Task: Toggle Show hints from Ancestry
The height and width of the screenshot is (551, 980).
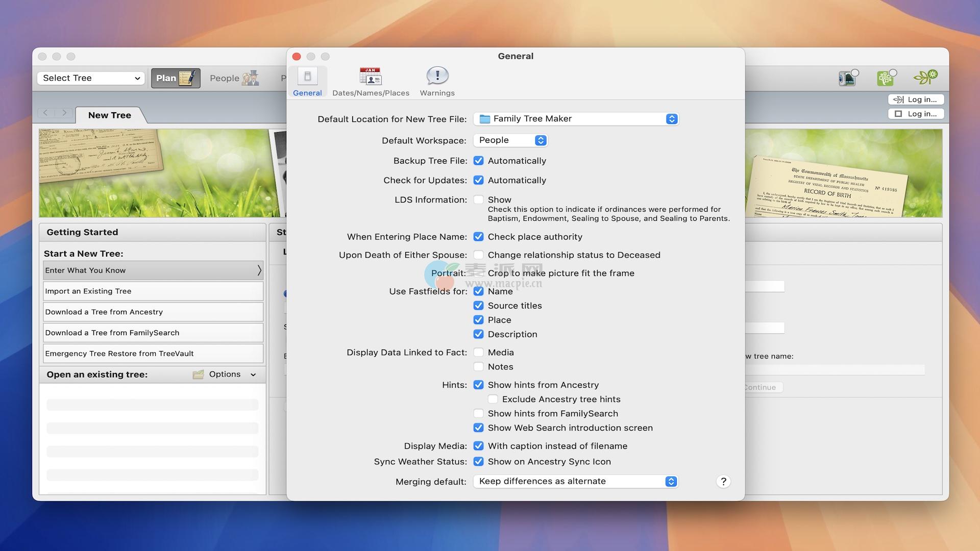Action: (x=478, y=385)
